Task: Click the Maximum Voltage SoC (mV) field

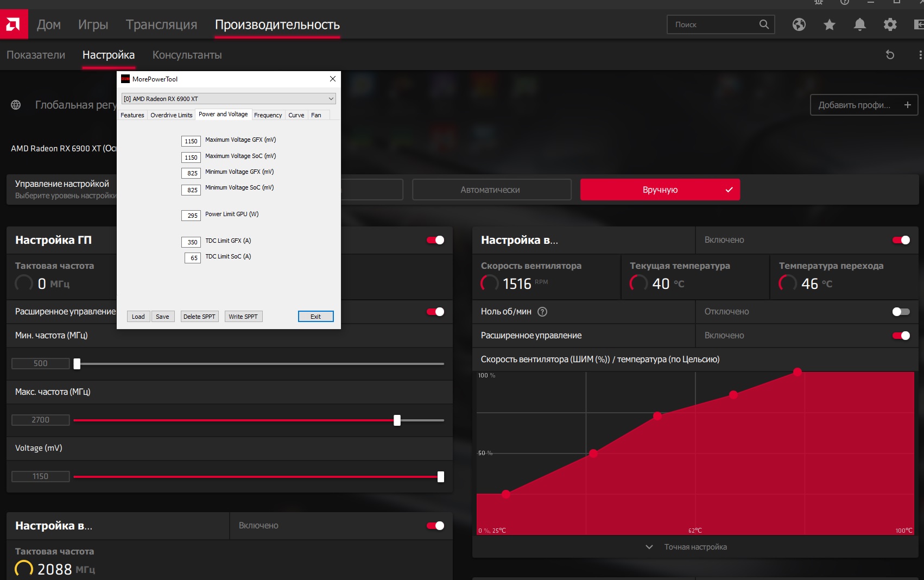Action: pos(191,157)
